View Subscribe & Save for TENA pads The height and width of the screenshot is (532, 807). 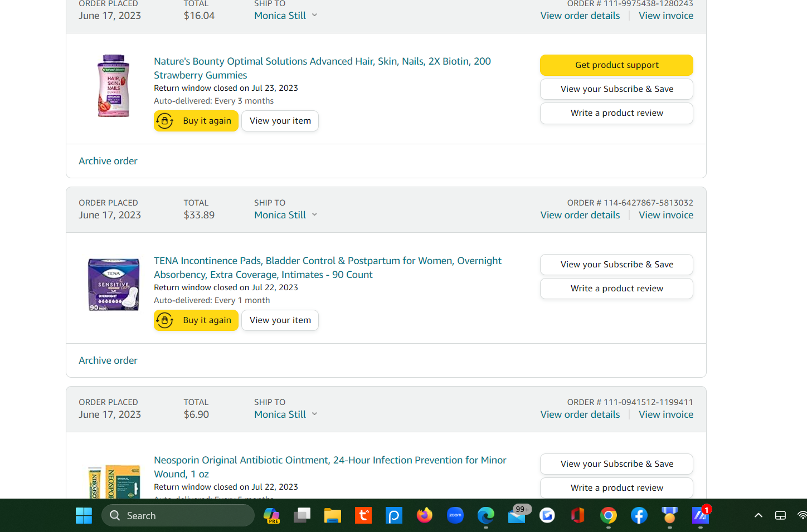[x=616, y=265]
